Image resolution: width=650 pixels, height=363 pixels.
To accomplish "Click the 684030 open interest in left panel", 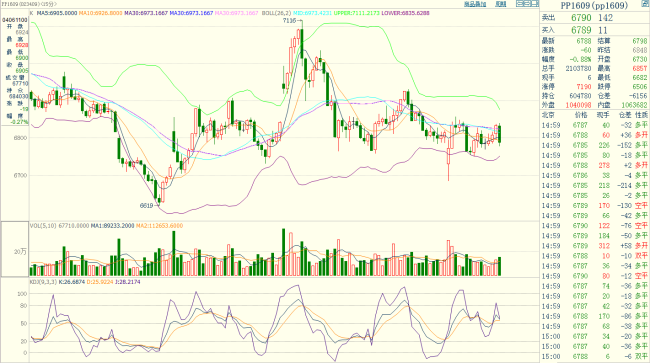I will [x=20, y=97].
